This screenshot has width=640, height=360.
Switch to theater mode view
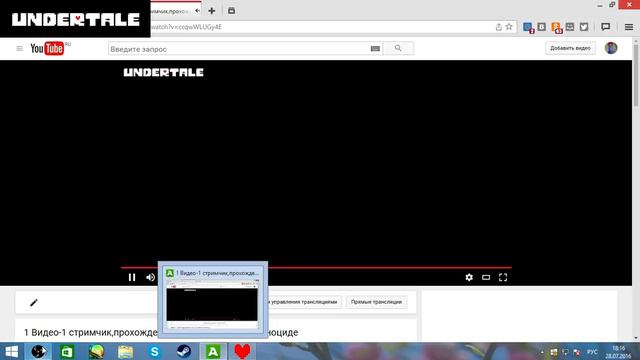coord(486,277)
